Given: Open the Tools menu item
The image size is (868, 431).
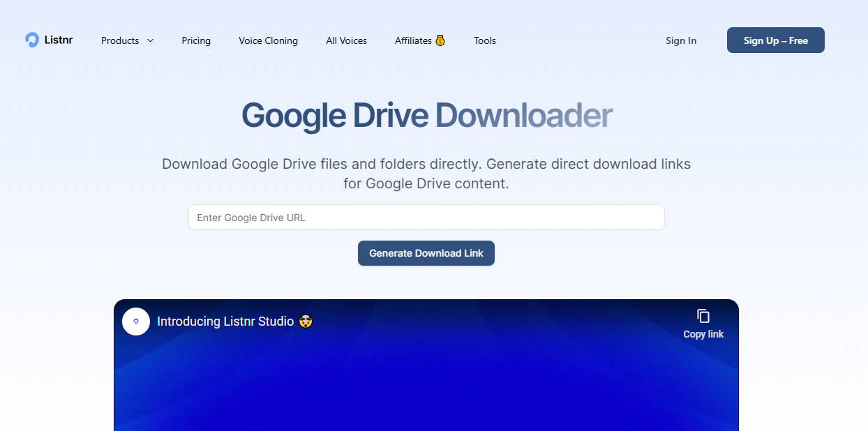Looking at the screenshot, I should pyautogui.click(x=485, y=40).
